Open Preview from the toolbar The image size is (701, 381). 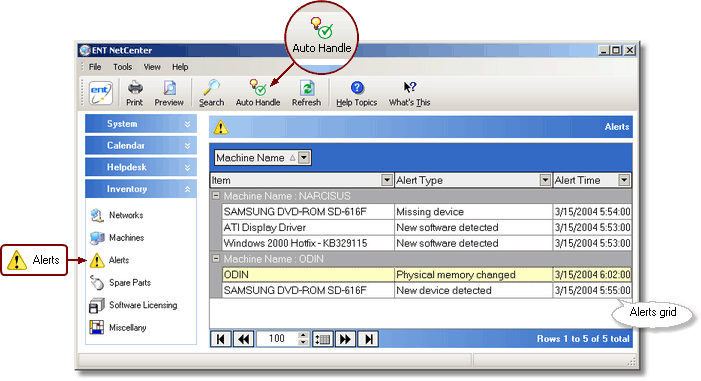pyautogui.click(x=169, y=93)
